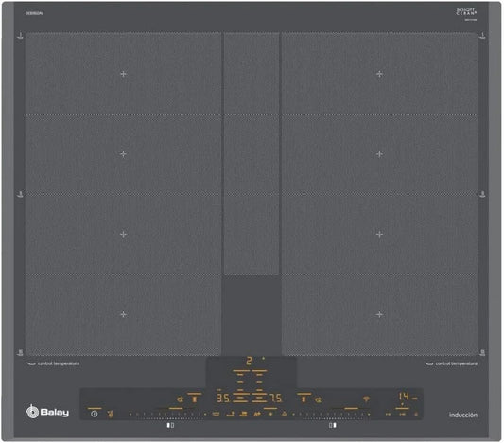Select the left zone showing 3.5
This screenshot has width=504, height=443.
223,399
